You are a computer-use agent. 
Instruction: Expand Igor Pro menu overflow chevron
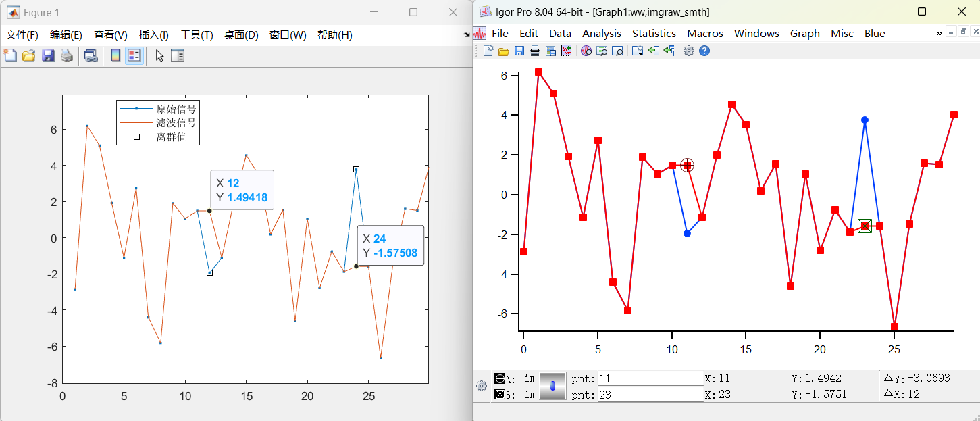(939, 33)
